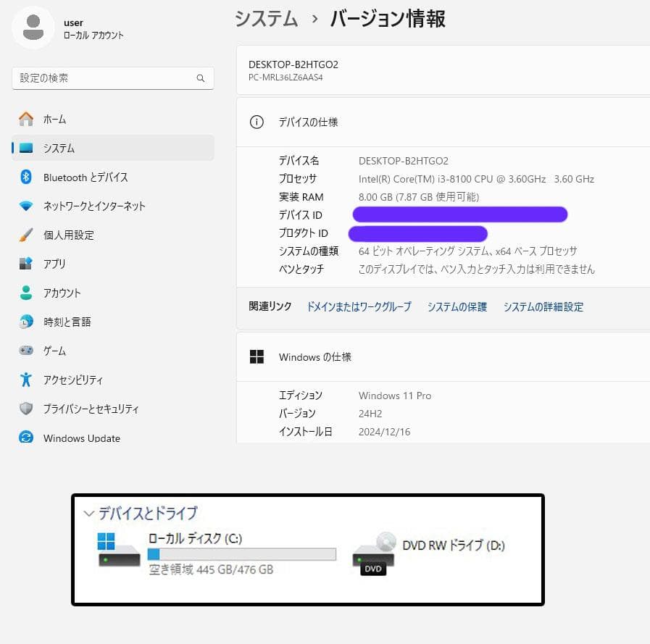Viewport: 650px width, 644px height.
Task: Open Windows Update from the sidebar
Action: pyautogui.click(x=26, y=438)
